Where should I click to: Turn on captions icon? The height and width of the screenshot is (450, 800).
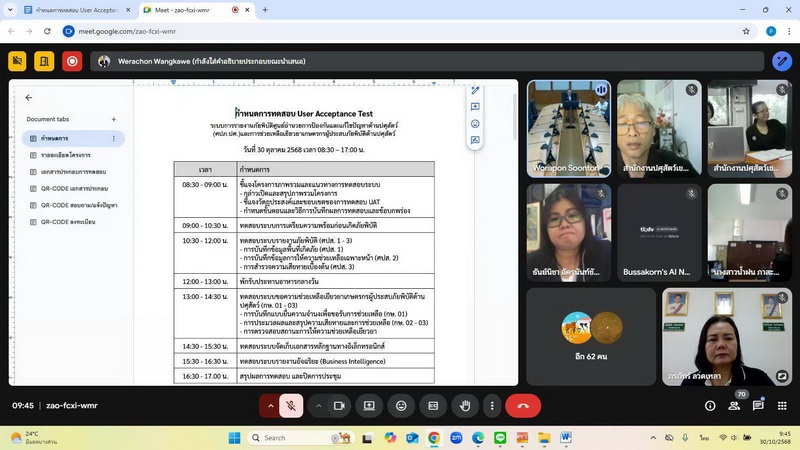433,405
